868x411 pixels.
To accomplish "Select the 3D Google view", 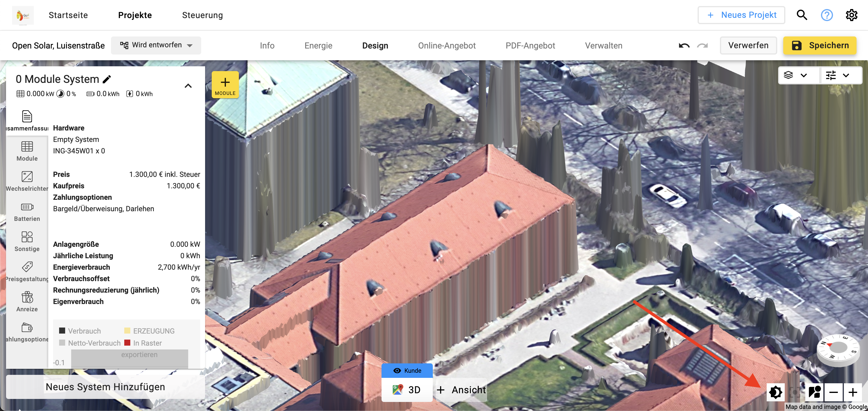I will pyautogui.click(x=407, y=390).
